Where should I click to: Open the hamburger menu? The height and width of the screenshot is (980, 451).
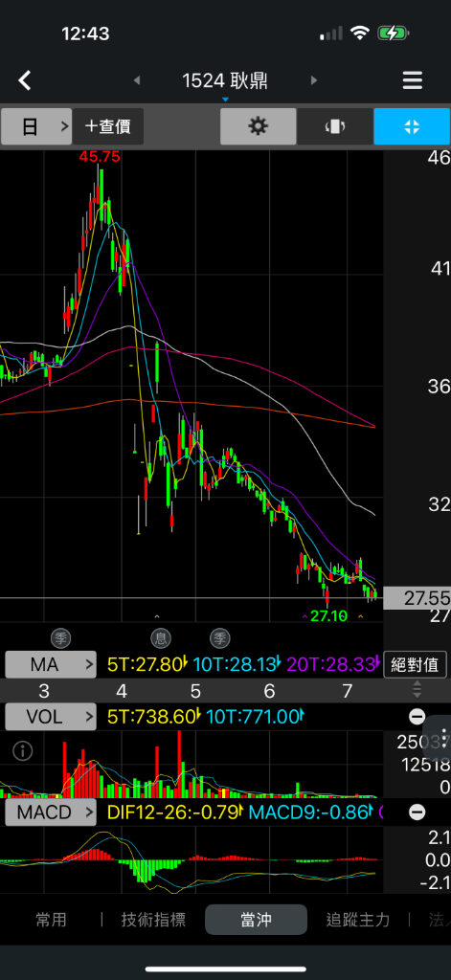pos(412,80)
